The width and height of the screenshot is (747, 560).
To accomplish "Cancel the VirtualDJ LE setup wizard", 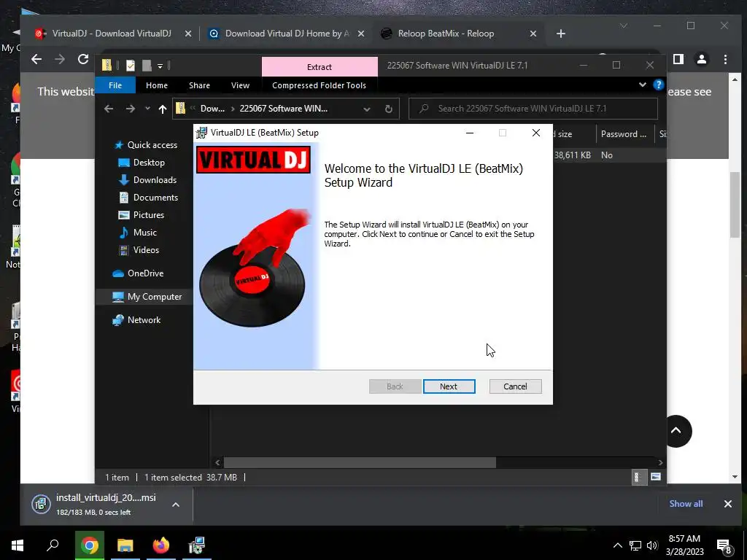I will point(515,386).
